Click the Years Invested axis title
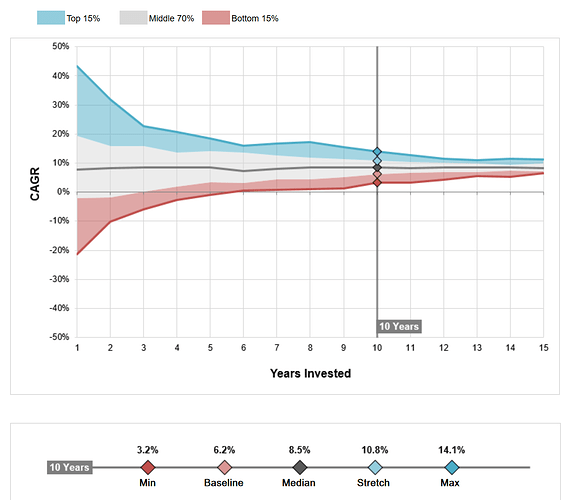571x500 pixels. pyautogui.click(x=310, y=373)
